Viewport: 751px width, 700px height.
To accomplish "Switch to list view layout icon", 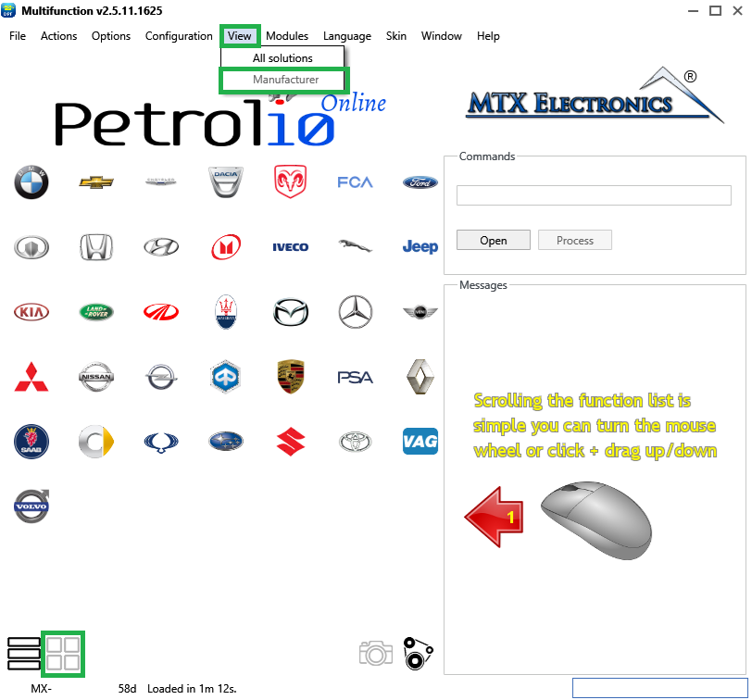I will [23, 653].
